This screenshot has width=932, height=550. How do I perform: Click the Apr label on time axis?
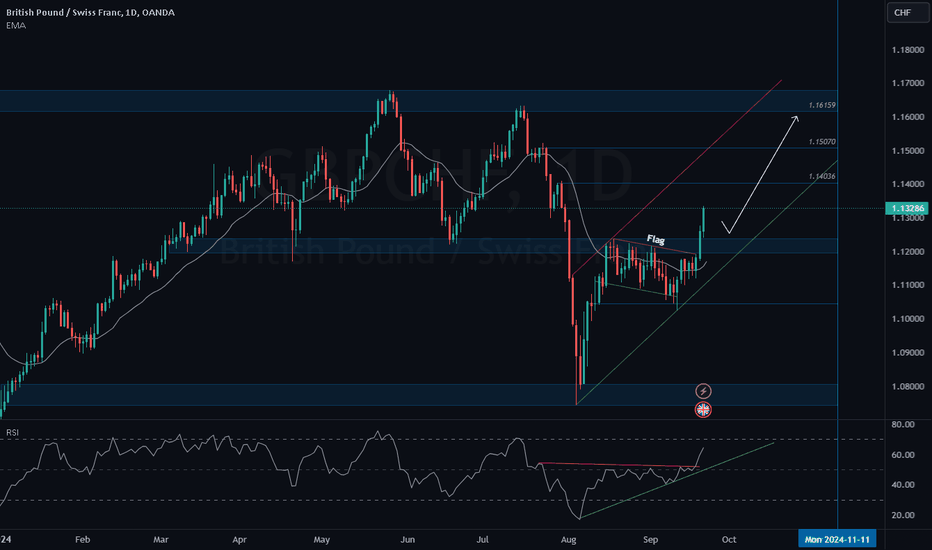(239, 540)
